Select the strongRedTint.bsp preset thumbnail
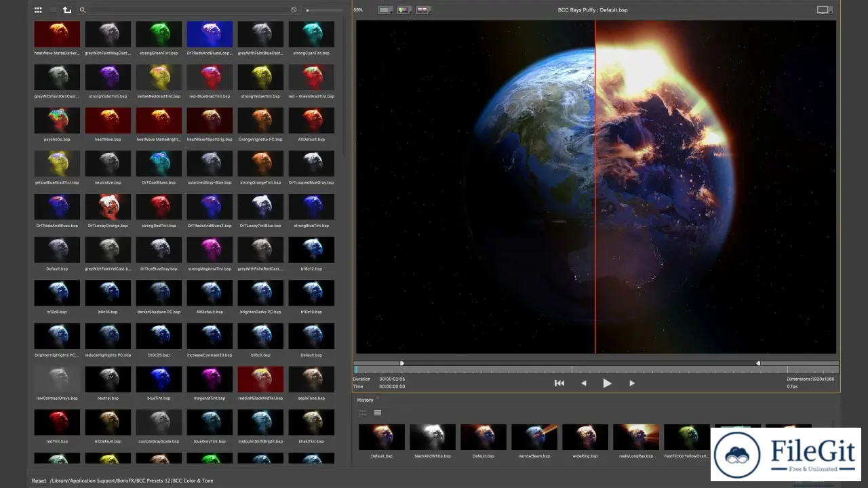 tap(159, 207)
